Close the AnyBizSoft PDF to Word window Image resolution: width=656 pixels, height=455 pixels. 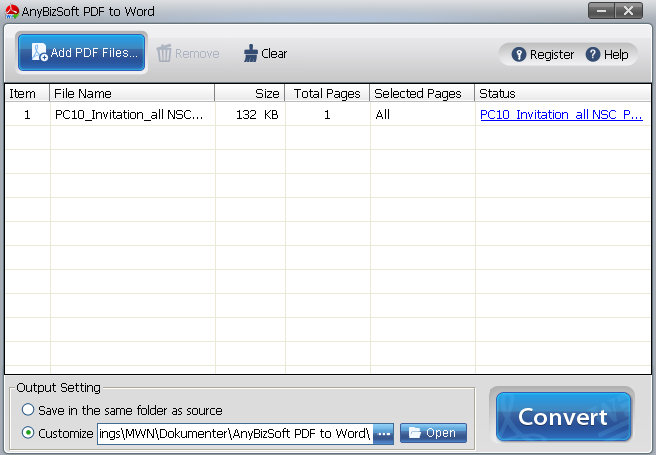click(x=629, y=11)
